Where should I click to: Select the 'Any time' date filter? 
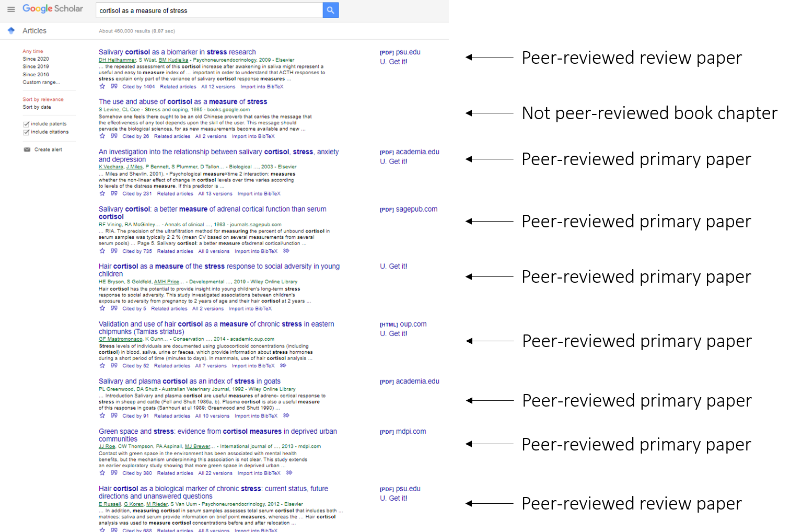(x=33, y=51)
